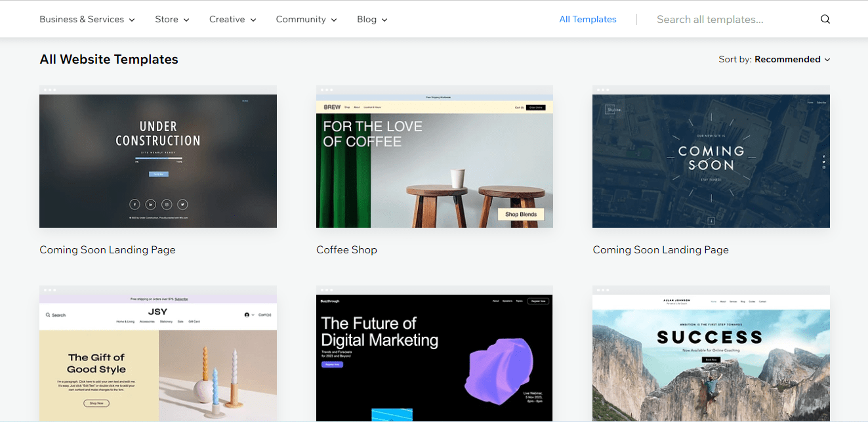This screenshot has width=868, height=422.
Task: Click the Shop Now button in JSY preview
Action: point(96,403)
